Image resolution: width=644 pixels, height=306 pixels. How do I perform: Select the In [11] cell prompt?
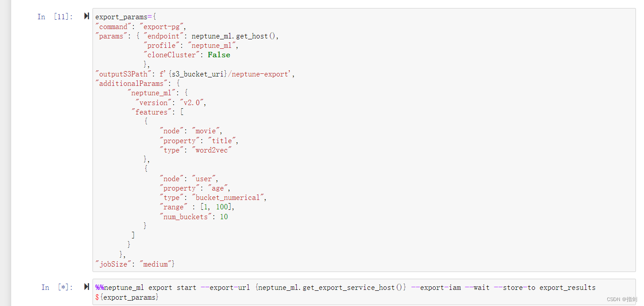point(55,17)
